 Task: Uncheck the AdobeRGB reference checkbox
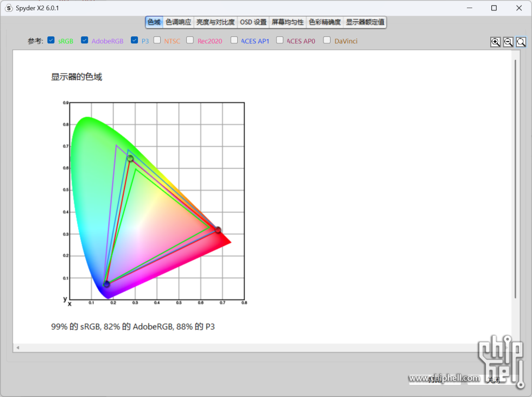85,40
